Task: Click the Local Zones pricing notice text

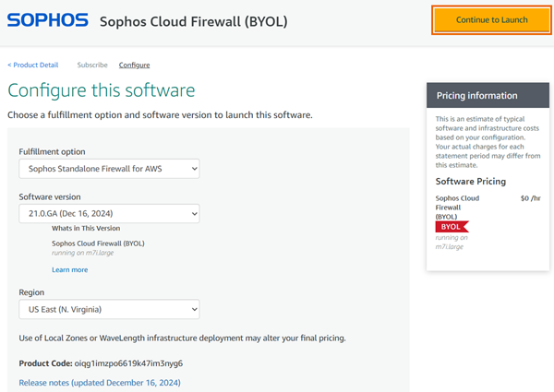Action: [182, 339]
